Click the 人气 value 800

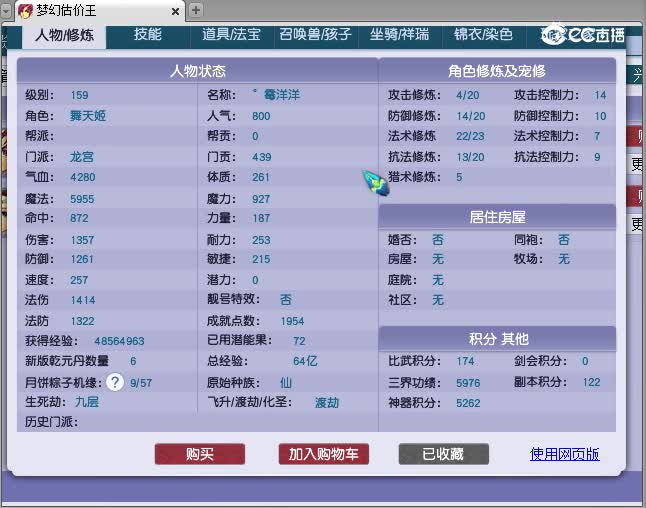[x=261, y=116]
